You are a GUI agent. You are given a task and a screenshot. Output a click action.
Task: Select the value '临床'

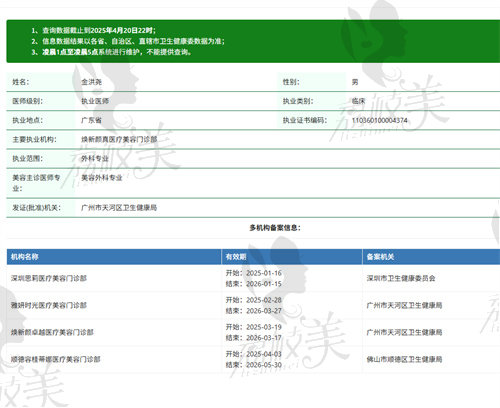point(358,101)
